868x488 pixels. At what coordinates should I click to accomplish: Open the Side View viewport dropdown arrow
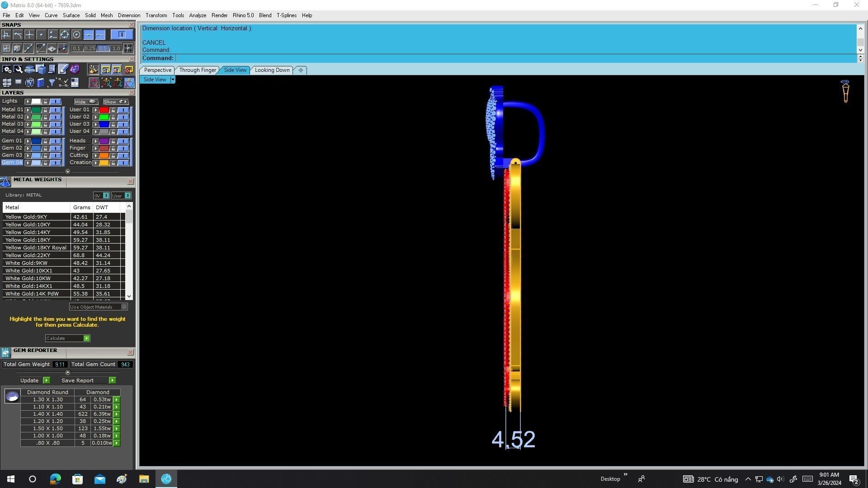tap(172, 80)
